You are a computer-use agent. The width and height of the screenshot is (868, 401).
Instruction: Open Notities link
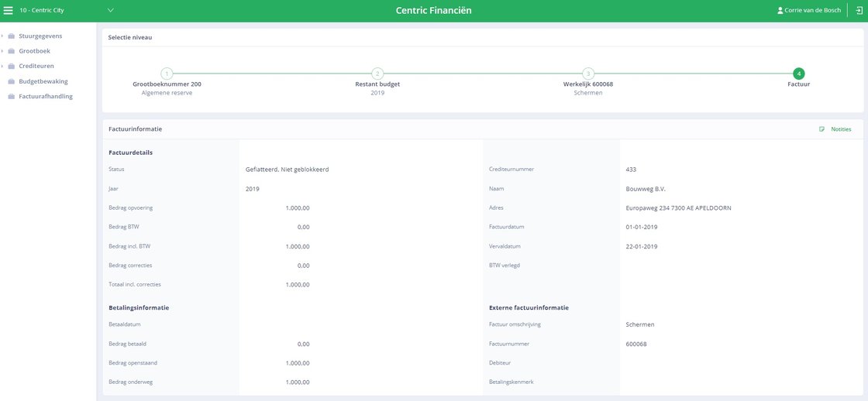pyautogui.click(x=841, y=129)
